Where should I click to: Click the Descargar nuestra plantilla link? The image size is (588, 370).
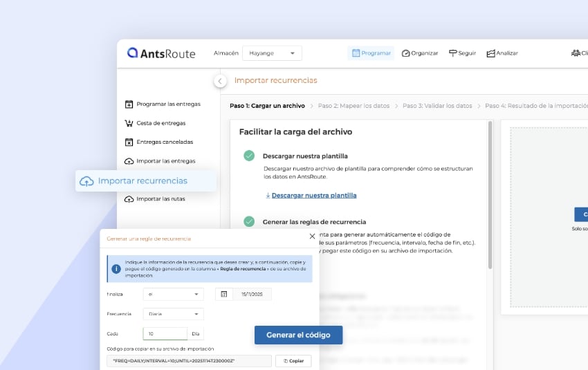click(x=313, y=196)
